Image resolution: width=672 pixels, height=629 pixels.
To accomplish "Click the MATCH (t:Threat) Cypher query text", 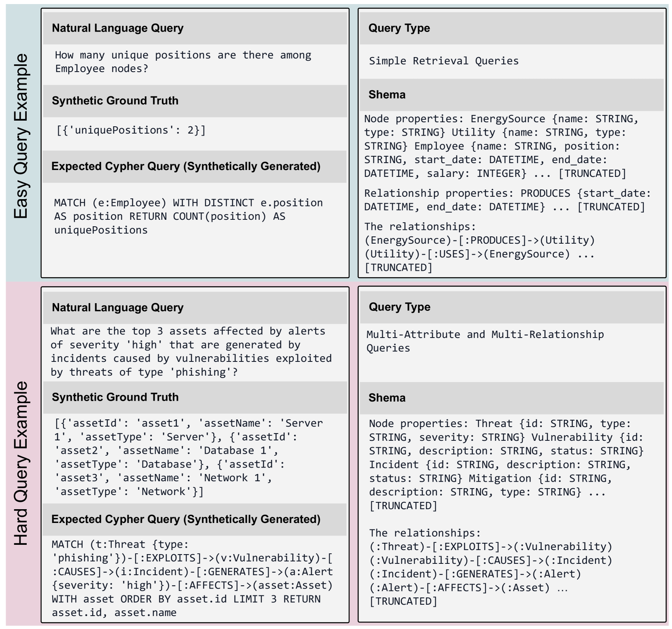I will click(192, 578).
